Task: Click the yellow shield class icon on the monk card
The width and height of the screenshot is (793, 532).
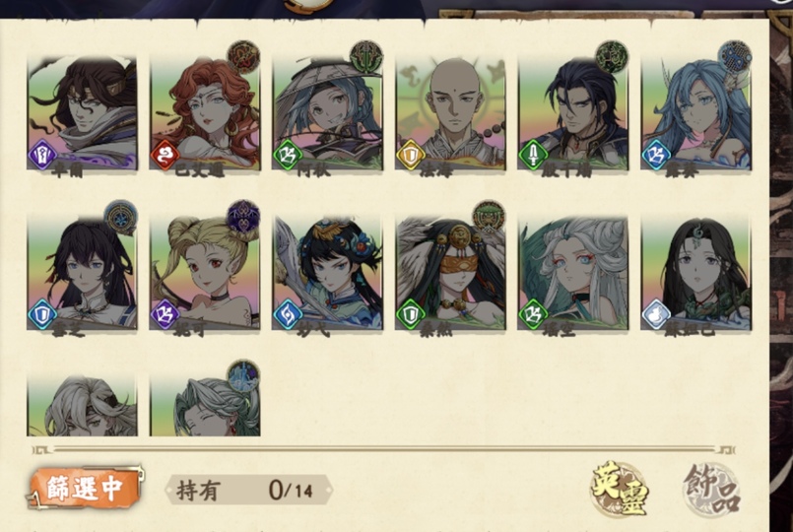Action: [410, 155]
